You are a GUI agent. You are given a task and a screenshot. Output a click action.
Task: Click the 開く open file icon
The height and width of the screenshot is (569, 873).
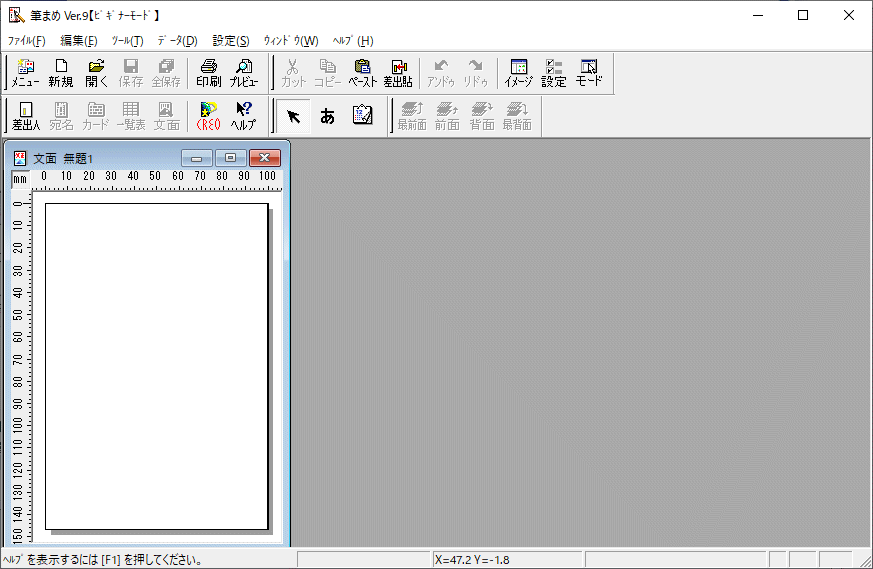point(96,73)
